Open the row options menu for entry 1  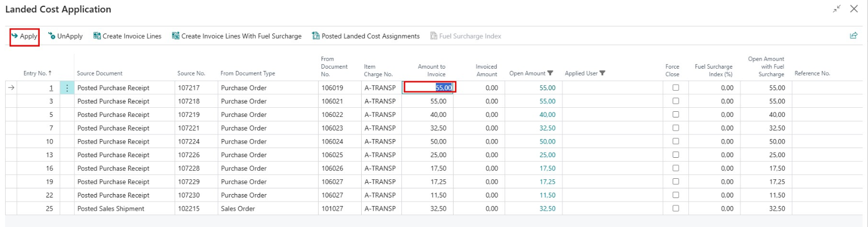tap(67, 88)
